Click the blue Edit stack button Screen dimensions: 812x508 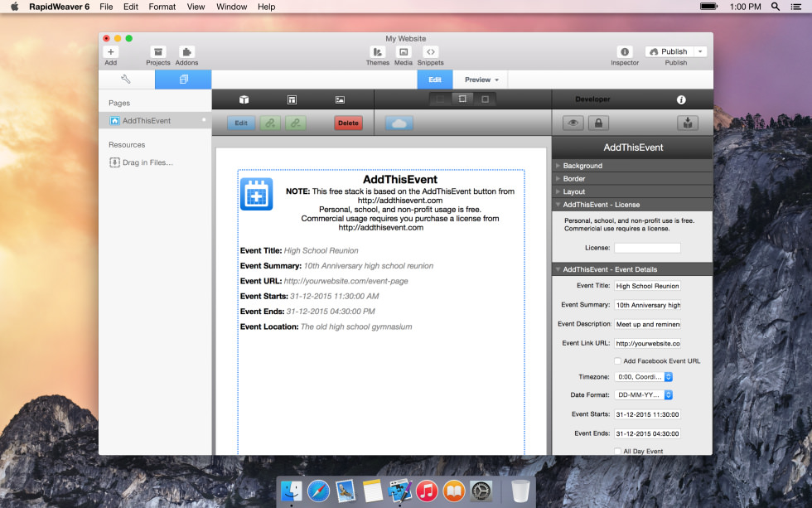[x=241, y=123]
